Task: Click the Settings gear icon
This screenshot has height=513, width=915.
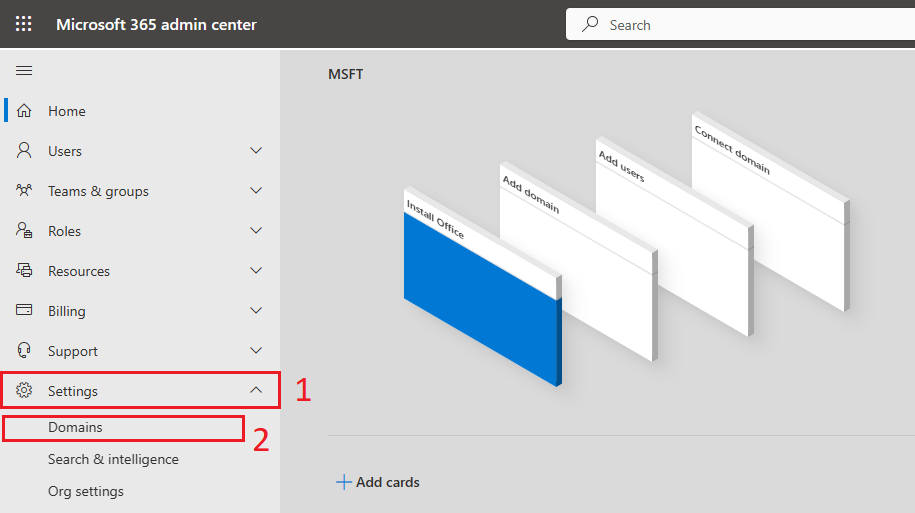Action: coord(24,390)
